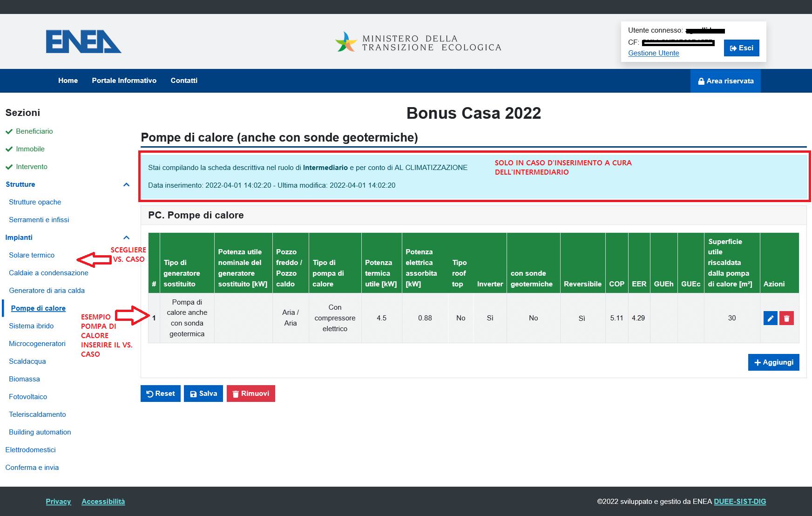Open the Privacy footer link
This screenshot has width=812, height=516.
[x=58, y=502]
